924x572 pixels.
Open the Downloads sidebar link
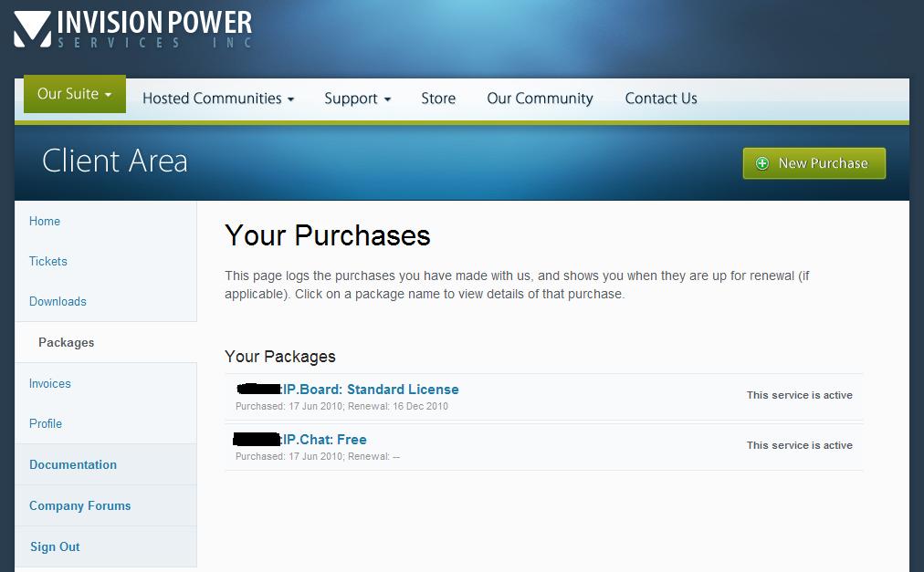coord(58,301)
